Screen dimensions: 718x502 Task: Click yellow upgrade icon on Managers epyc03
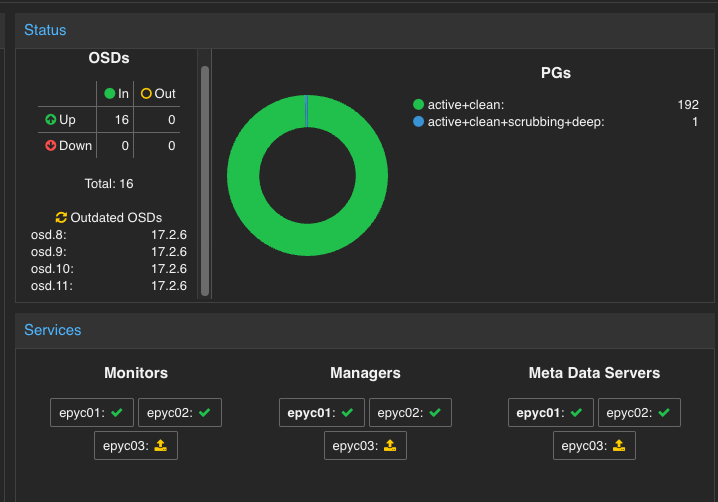(x=390, y=445)
